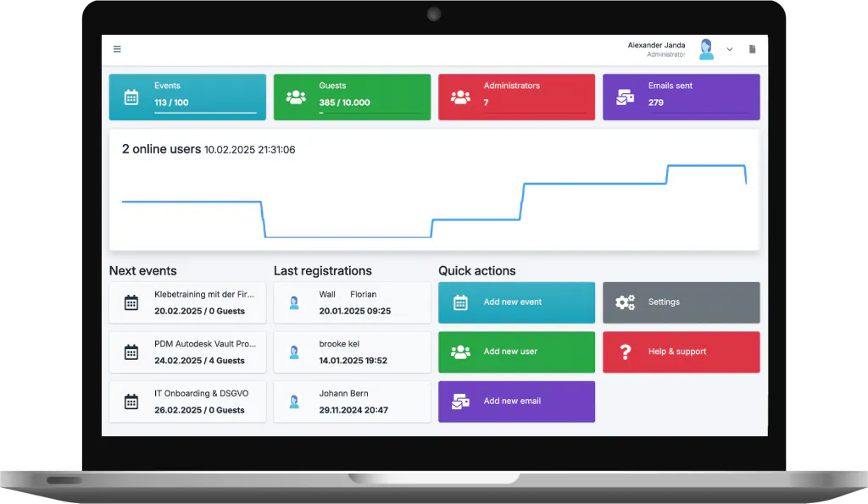This screenshot has width=868, height=504.
Task: Click the Add new email button
Action: (x=516, y=402)
